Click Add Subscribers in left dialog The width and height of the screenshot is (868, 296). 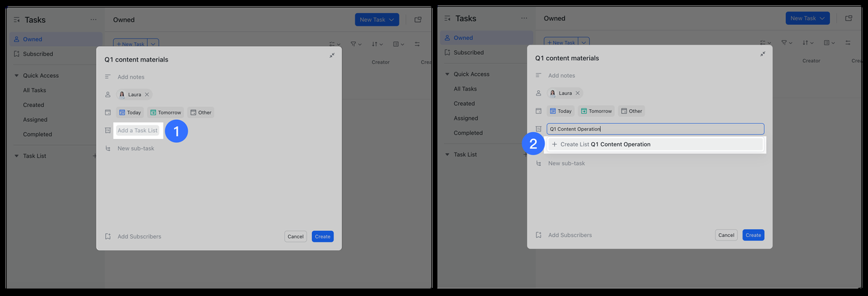coord(139,236)
